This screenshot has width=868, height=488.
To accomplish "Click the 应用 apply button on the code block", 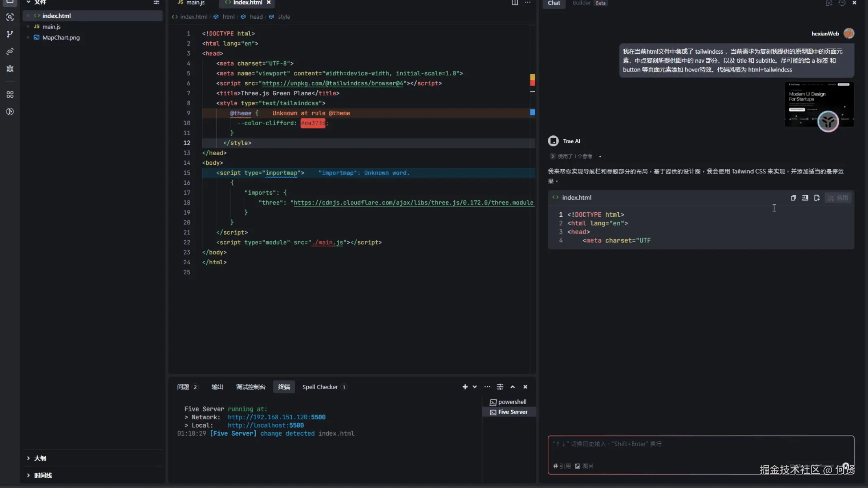I will pos(839,198).
